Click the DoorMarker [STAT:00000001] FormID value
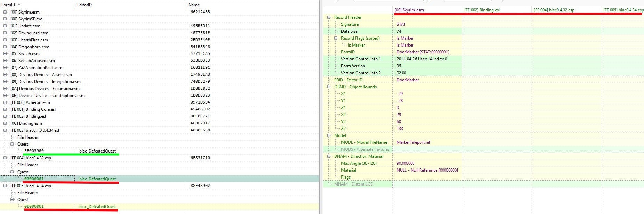Screen dimensions: 644x214 pos(423,52)
